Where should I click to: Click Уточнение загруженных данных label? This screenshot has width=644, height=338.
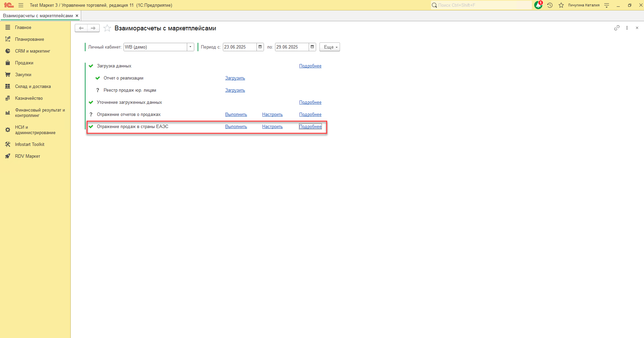click(130, 102)
